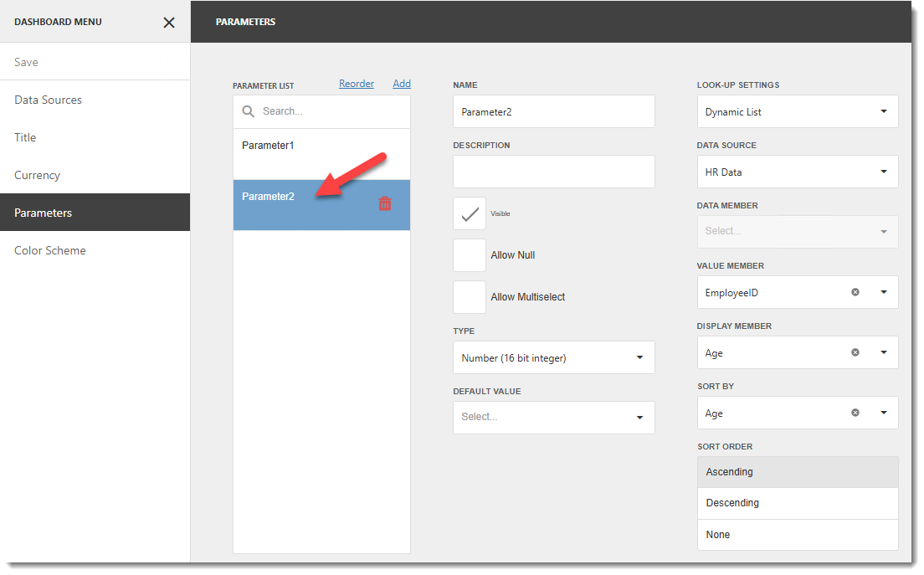Open the Data Member selector
This screenshot has height=575, width=924.
tap(883, 232)
